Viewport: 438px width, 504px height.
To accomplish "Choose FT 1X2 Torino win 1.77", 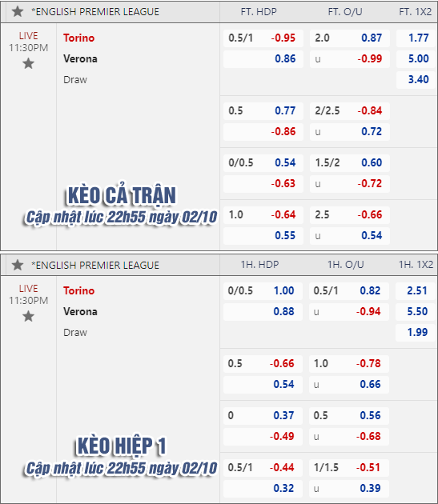I will (x=416, y=38).
